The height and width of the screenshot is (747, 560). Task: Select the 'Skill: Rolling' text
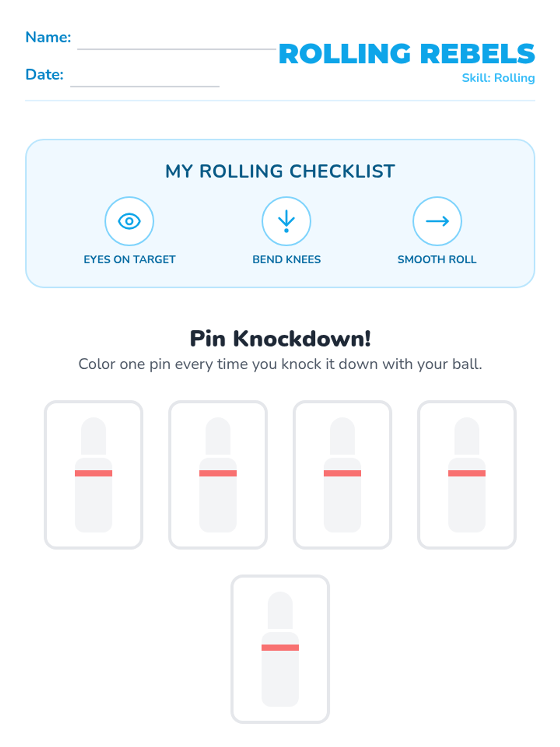tap(498, 78)
